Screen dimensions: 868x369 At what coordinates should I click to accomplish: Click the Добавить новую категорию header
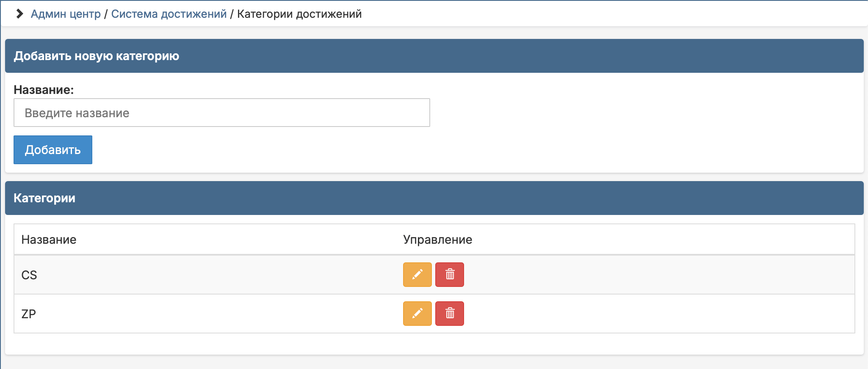(97, 55)
